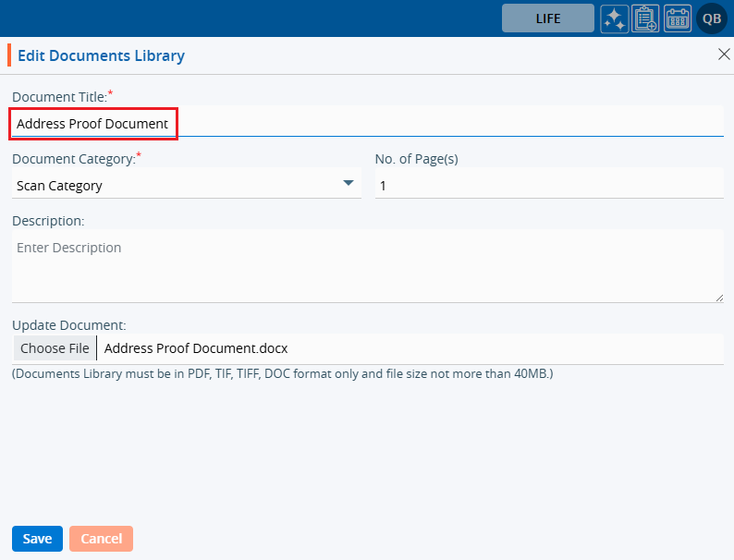This screenshot has width=734, height=560.
Task: Save the document library changes
Action: [37, 539]
